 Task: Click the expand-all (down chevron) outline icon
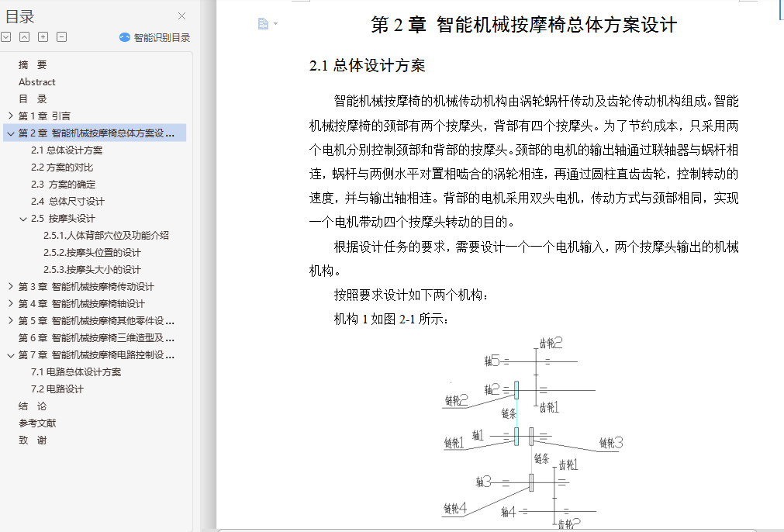click(6, 37)
